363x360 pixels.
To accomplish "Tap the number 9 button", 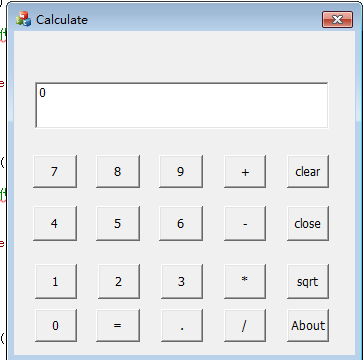I will pyautogui.click(x=181, y=171).
